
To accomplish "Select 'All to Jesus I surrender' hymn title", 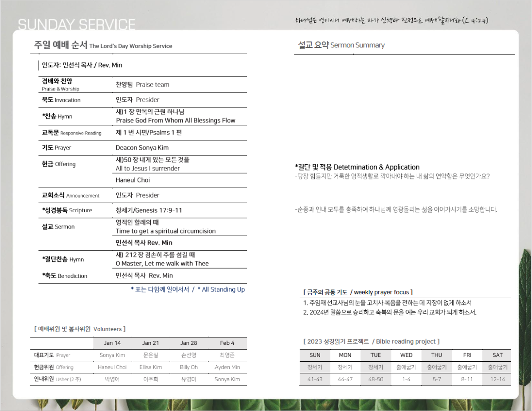I will (148, 168).
